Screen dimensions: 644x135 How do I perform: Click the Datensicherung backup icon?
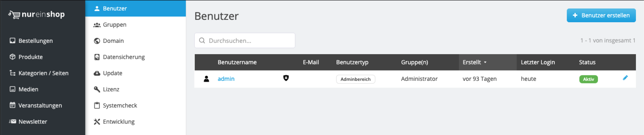click(97, 57)
